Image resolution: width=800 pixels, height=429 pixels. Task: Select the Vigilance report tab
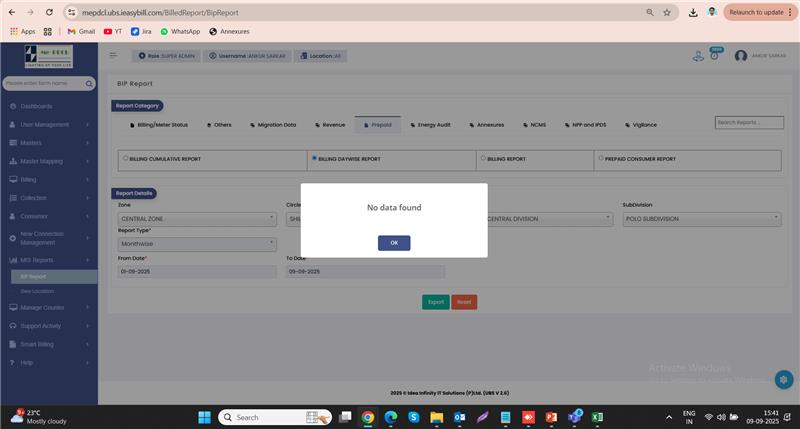tap(641, 125)
